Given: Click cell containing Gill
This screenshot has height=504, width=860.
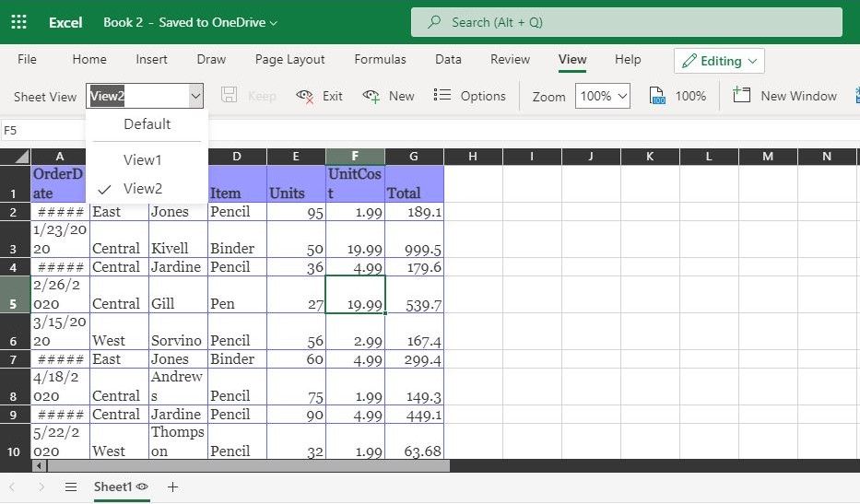Looking at the screenshot, I should 178,295.
